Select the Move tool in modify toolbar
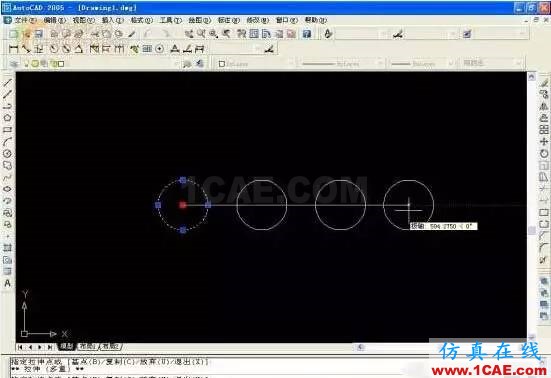The width and height of the screenshot is (551, 378). (x=544, y=142)
